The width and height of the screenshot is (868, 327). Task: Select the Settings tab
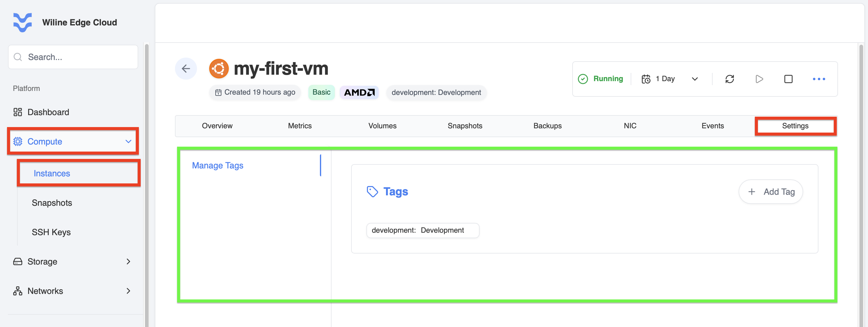(x=795, y=126)
